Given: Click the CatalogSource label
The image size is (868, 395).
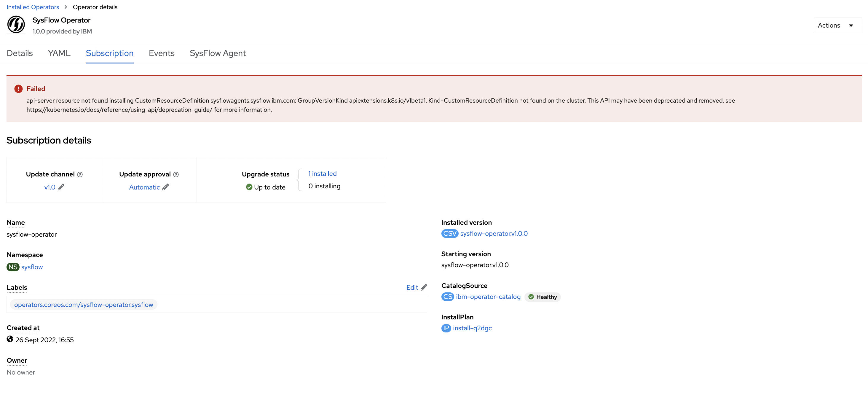Looking at the screenshot, I should tap(464, 286).
